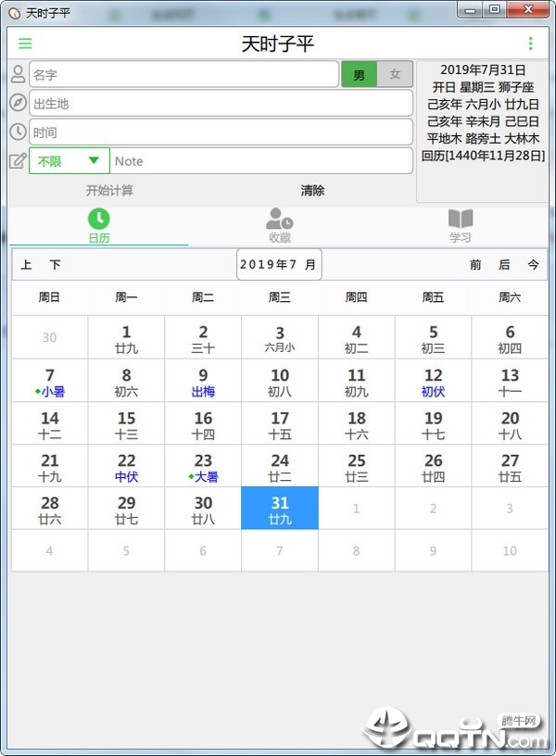Screen dimensions: 556x756
Task: Select July 24 廿二 in calendar
Action: 280,466
